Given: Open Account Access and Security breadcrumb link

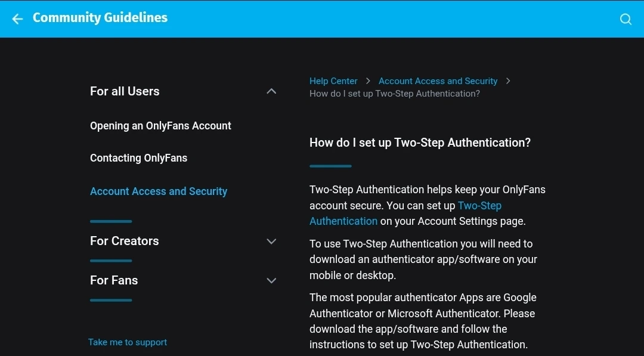Looking at the screenshot, I should pos(438,81).
